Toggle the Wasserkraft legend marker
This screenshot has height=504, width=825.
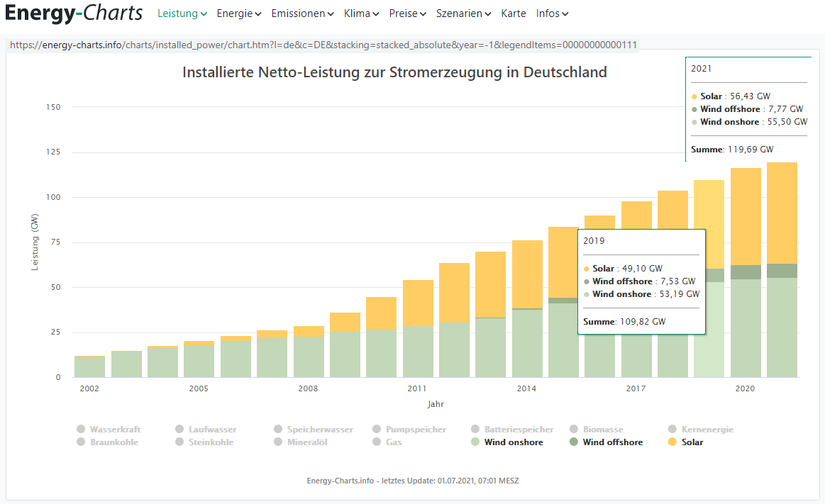click(81, 430)
